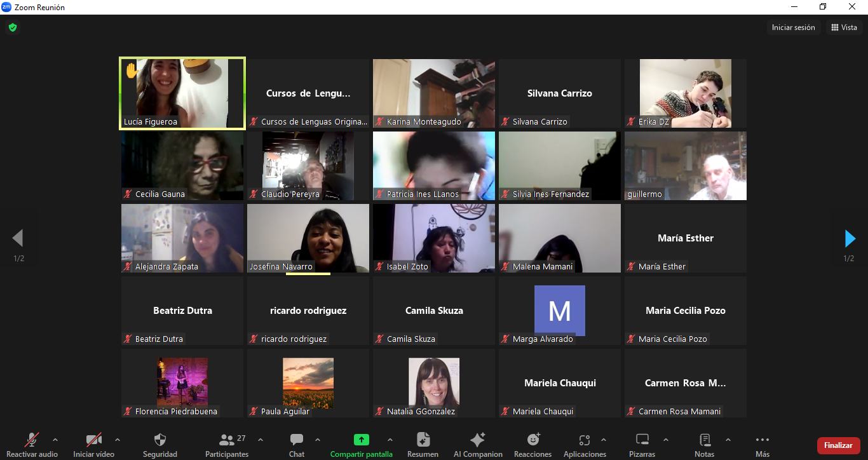
Task: Select Lucía Figueroa's video tile
Action: pyautogui.click(x=182, y=93)
